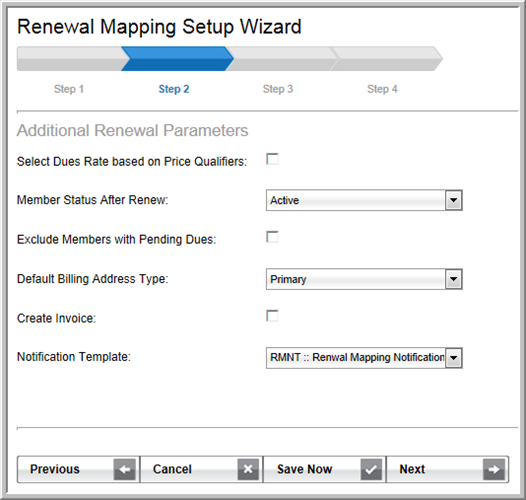Select the Step 3 label
This screenshot has width=526, height=500.
[x=278, y=89]
